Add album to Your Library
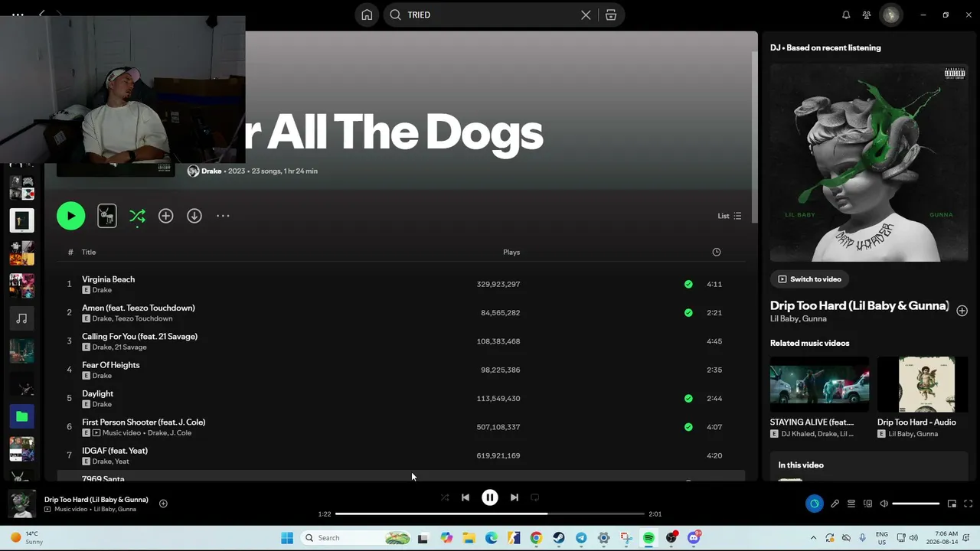The width and height of the screenshot is (980, 551). (165, 216)
